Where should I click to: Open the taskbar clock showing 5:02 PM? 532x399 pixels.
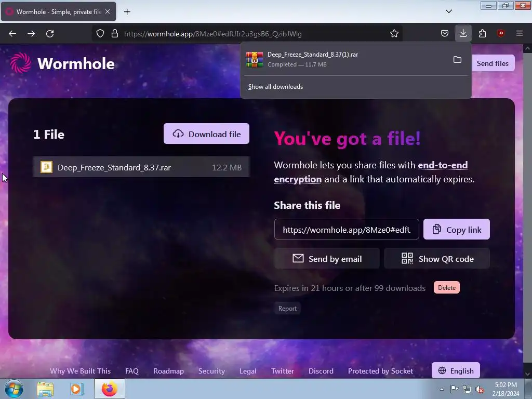(x=506, y=389)
